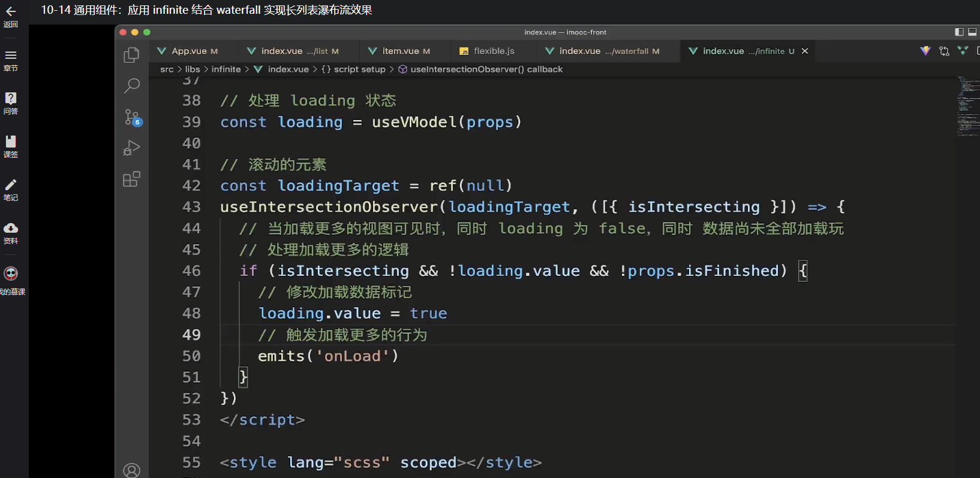
Task: Click the libs breadcrumb segment
Action: [193, 70]
